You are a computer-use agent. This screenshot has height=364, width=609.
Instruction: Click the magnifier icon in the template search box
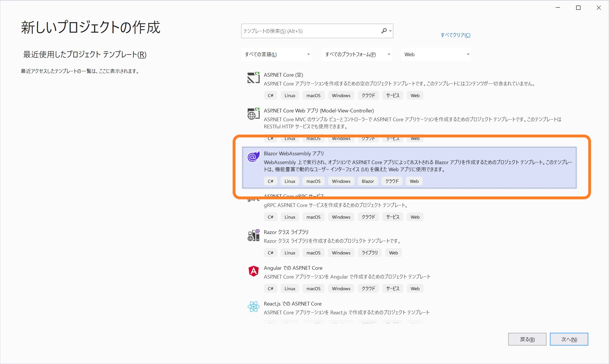point(384,31)
